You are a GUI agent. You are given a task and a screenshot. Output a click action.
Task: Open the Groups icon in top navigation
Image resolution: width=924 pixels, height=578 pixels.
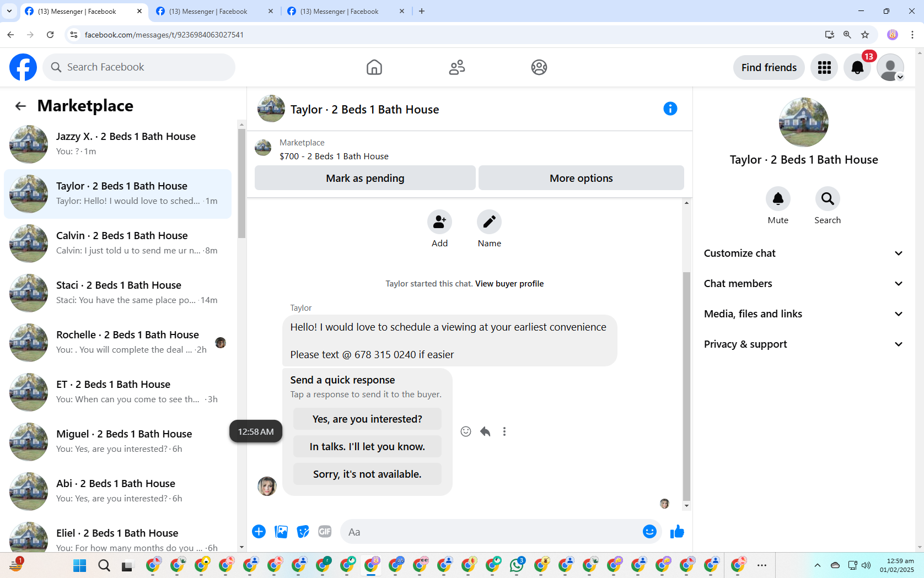coord(539,67)
